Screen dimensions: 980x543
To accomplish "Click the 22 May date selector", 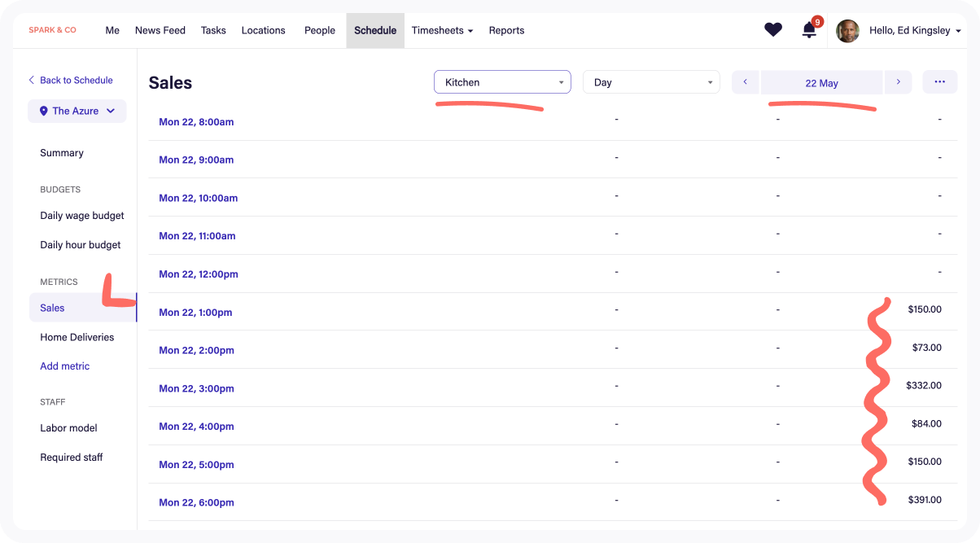I will coord(821,82).
